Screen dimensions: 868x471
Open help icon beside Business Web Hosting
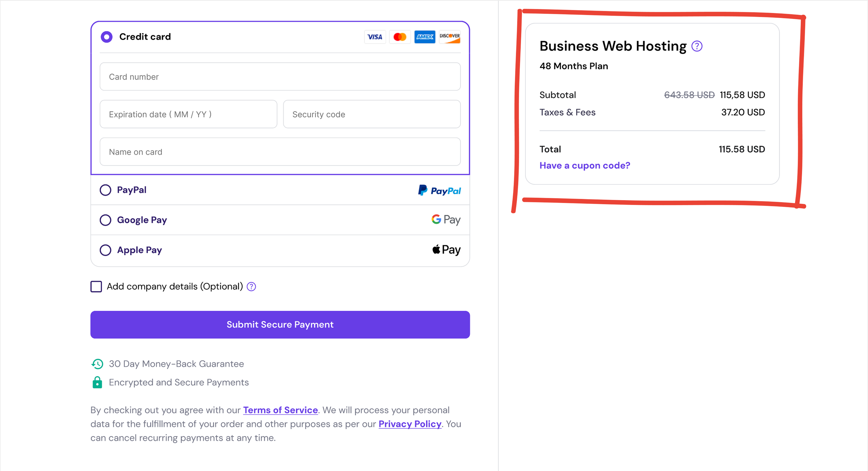pyautogui.click(x=697, y=46)
